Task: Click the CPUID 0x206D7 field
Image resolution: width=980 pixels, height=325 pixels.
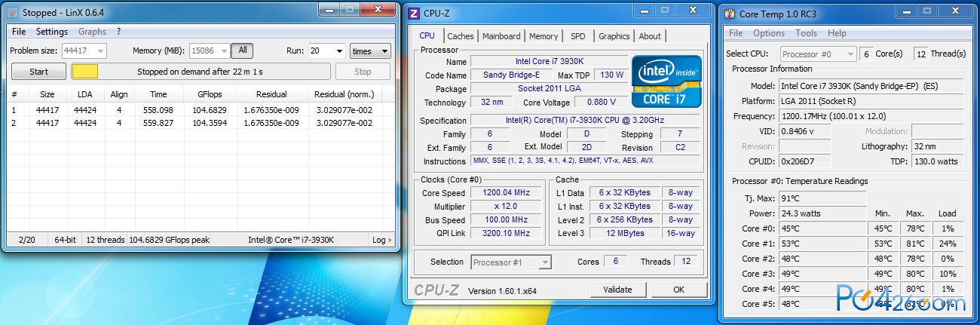Action: (x=804, y=161)
